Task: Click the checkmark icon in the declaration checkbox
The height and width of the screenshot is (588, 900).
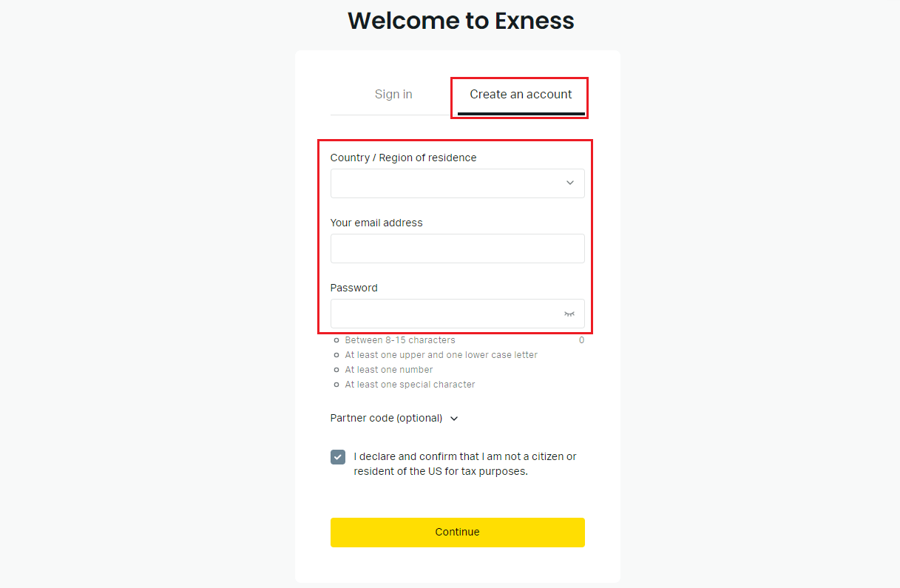Action: (x=337, y=457)
